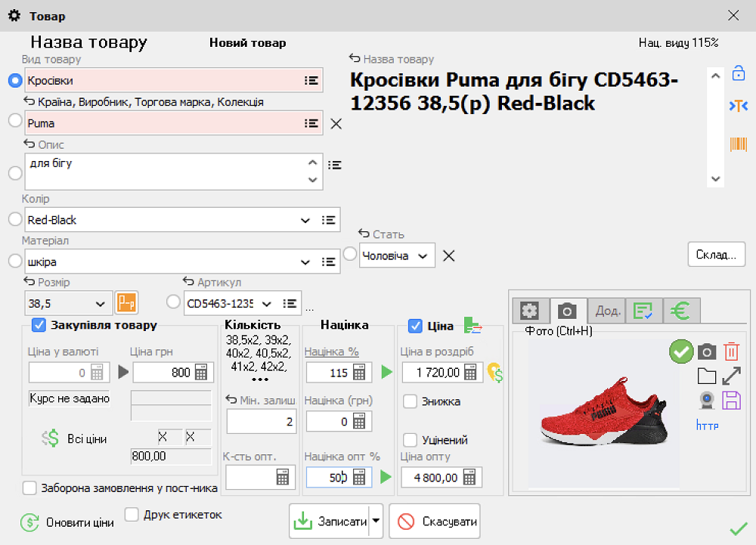Image resolution: width=756 pixels, height=545 pixels.
Task: Click the barcode icon on right side
Action: click(x=738, y=144)
